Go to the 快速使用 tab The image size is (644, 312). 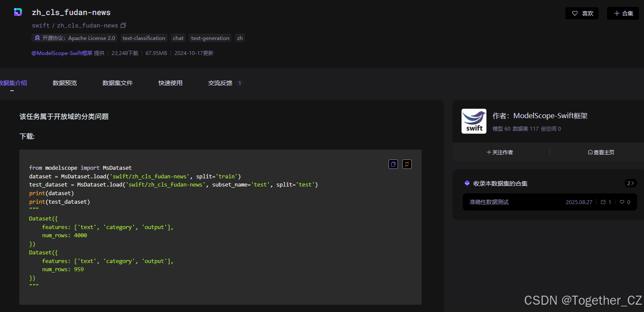point(170,83)
